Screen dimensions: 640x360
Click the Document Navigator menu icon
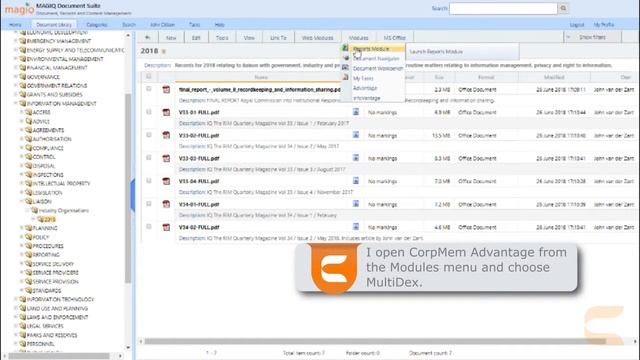coord(346,58)
